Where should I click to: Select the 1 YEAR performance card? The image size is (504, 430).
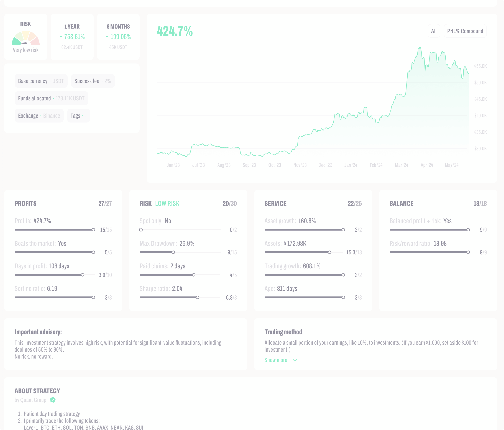[72, 37]
